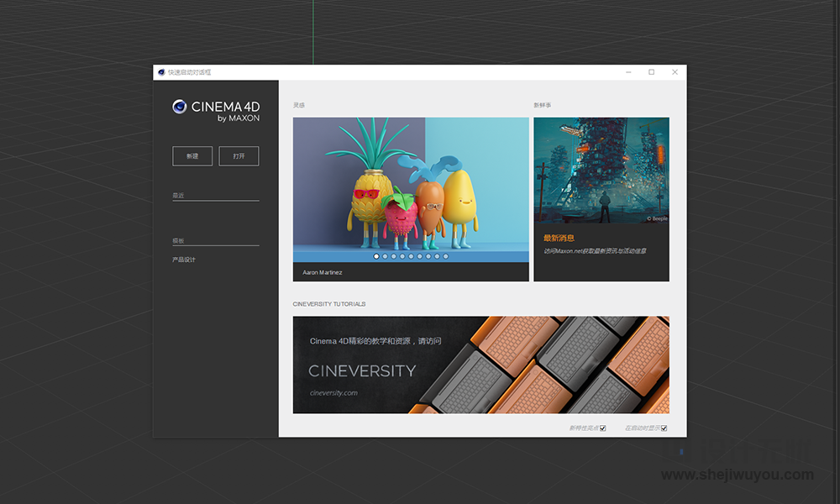Click the cineversity.com link
The width and height of the screenshot is (840, 504).
click(333, 392)
